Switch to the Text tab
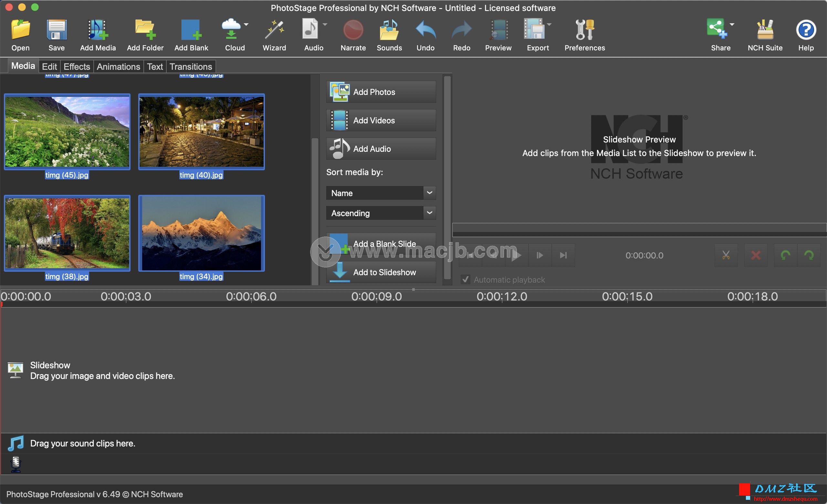The height and width of the screenshot is (504, 827). (155, 67)
